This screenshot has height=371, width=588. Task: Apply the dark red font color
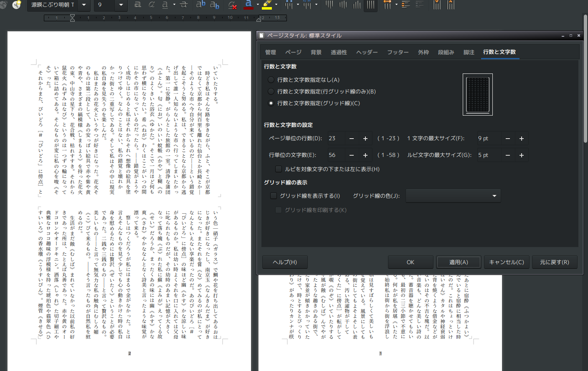[x=248, y=5]
